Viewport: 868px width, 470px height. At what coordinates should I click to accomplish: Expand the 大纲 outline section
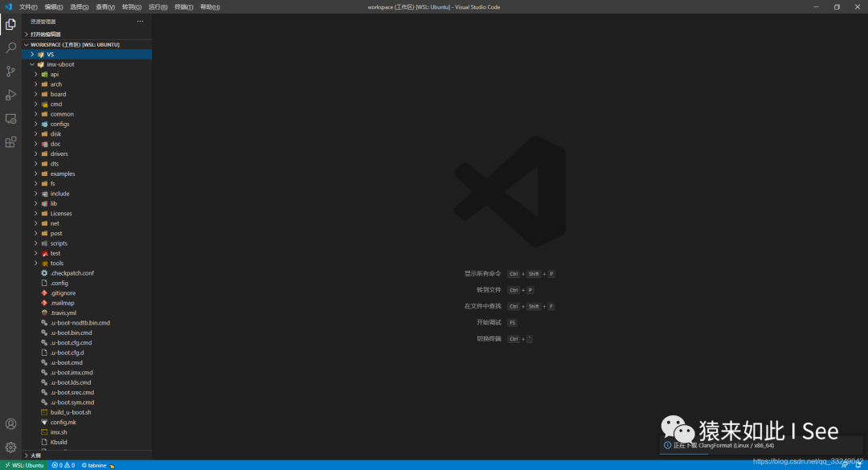[x=87, y=455]
